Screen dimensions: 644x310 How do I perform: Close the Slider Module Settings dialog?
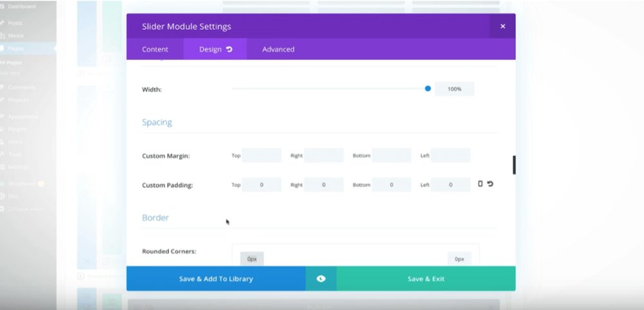(x=502, y=26)
